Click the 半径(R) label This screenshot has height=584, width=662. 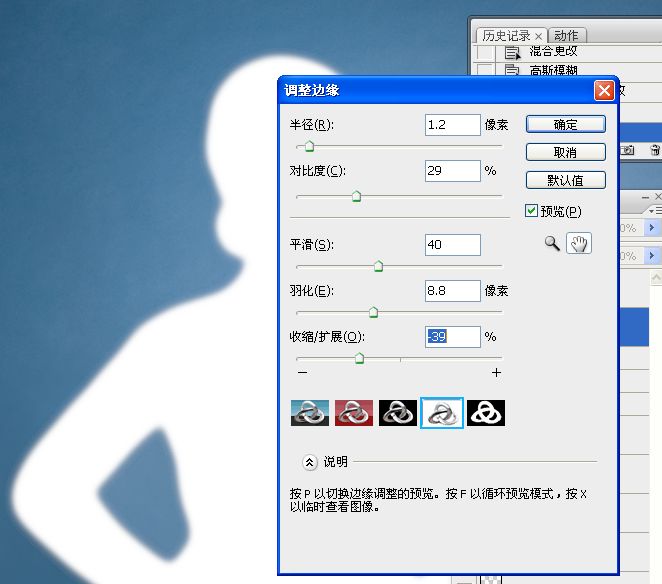[x=312, y=125]
